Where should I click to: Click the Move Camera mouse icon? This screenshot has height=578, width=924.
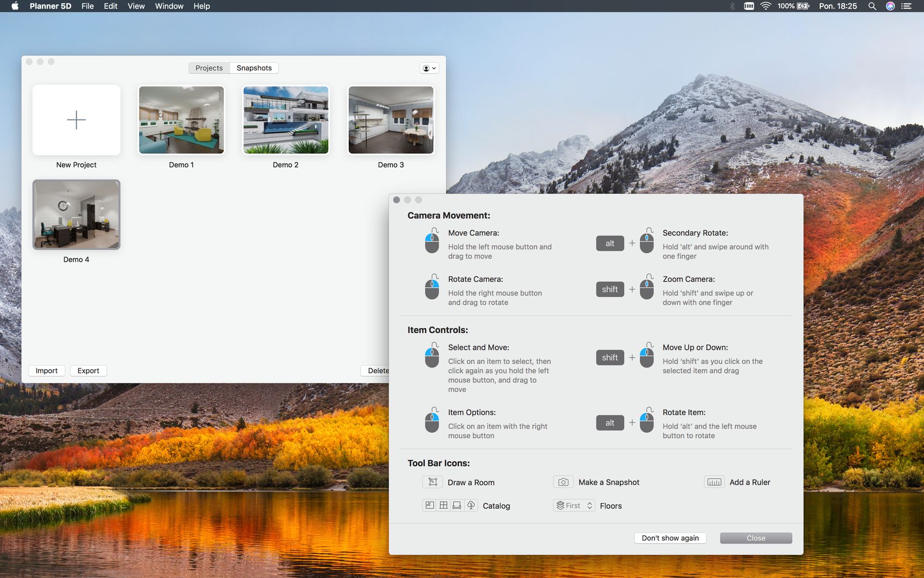click(x=432, y=240)
